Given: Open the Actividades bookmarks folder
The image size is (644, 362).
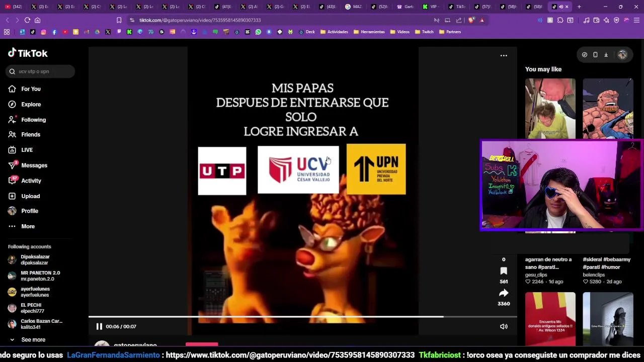Looking at the screenshot, I should pos(334,32).
